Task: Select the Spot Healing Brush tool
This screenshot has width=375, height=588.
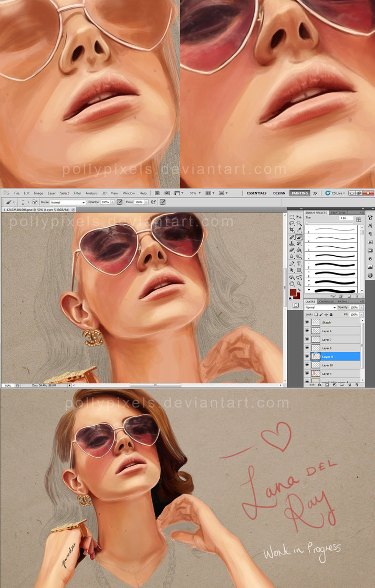Action: (291, 237)
